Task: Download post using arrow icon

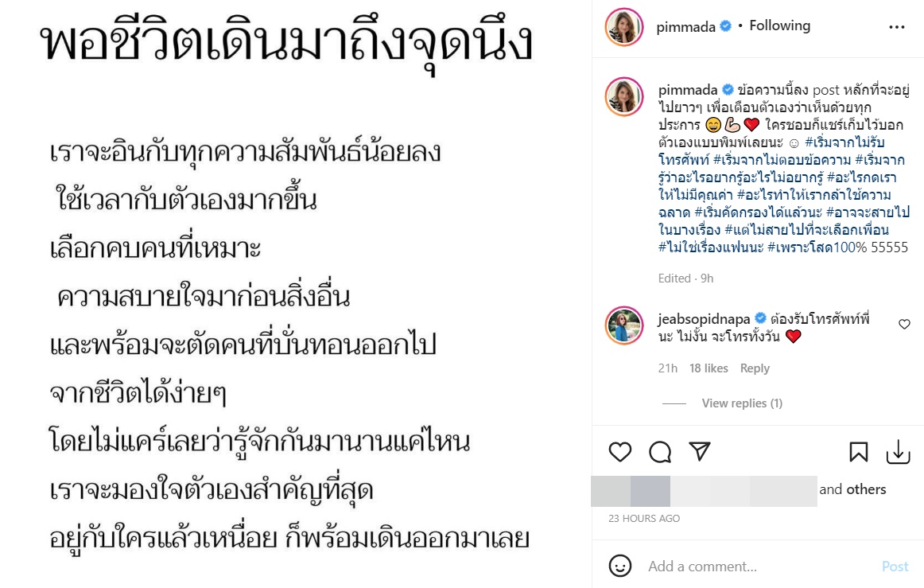Action: (x=898, y=453)
